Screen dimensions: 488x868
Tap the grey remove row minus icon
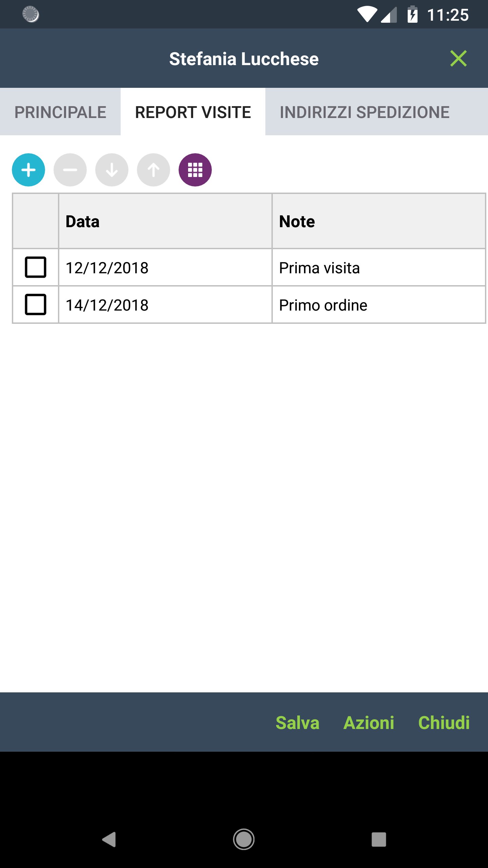tap(70, 170)
